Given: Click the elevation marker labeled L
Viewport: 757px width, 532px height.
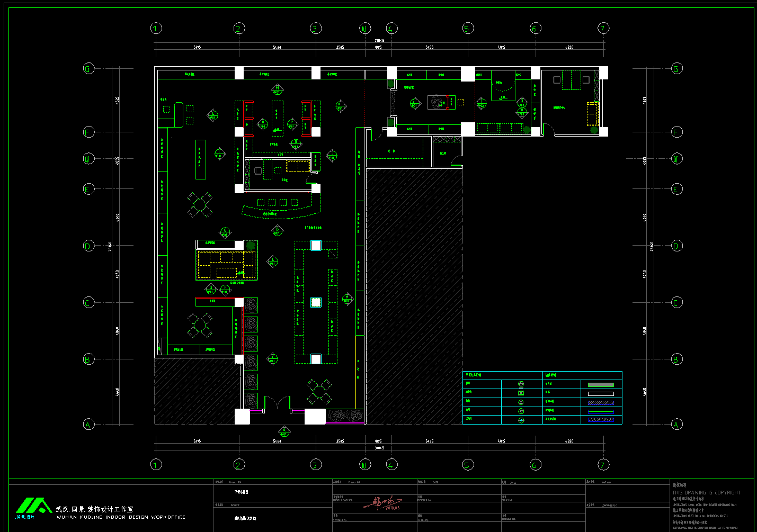Looking at the screenshot, I should [213, 115].
